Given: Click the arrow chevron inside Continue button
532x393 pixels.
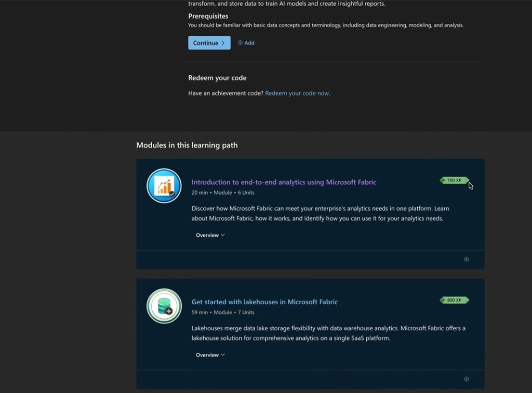Looking at the screenshot, I should point(223,43).
